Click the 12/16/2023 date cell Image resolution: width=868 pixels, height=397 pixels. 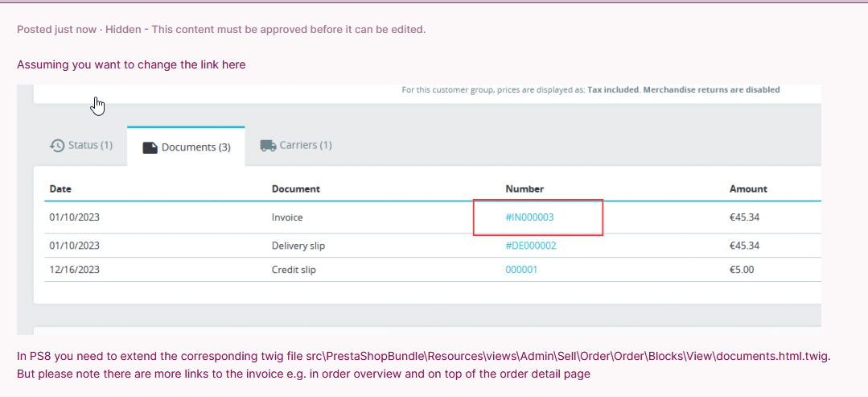75,270
